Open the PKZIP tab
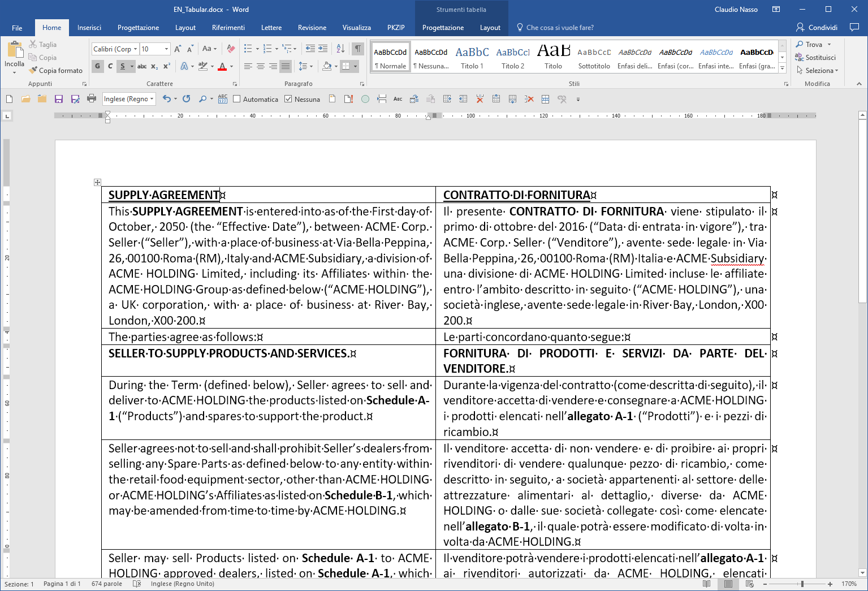The image size is (868, 591). click(x=396, y=28)
